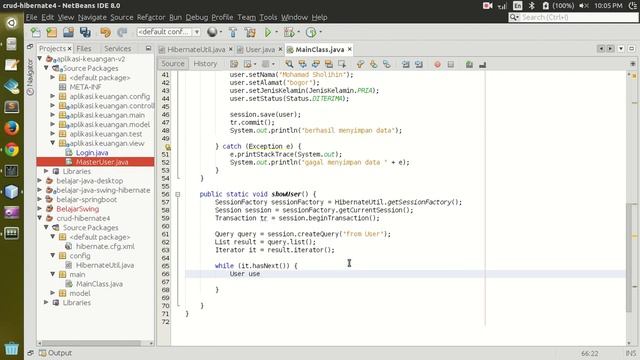
Task: Toggle Rectangular Selection editor icon
Action: 342,64
